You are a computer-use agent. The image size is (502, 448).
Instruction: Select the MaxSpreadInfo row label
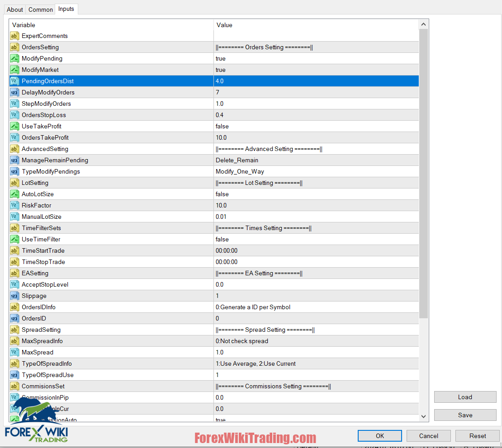(42, 341)
